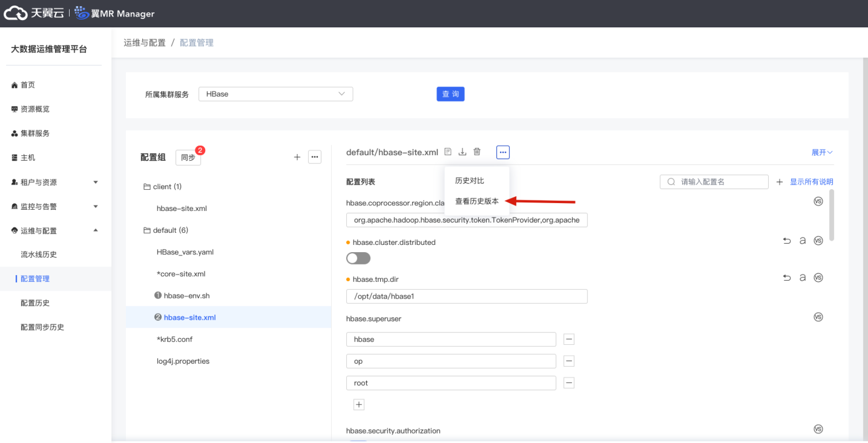
Task: Click the 'a' icon for hbase.cluster.distributed
Action: tap(803, 241)
